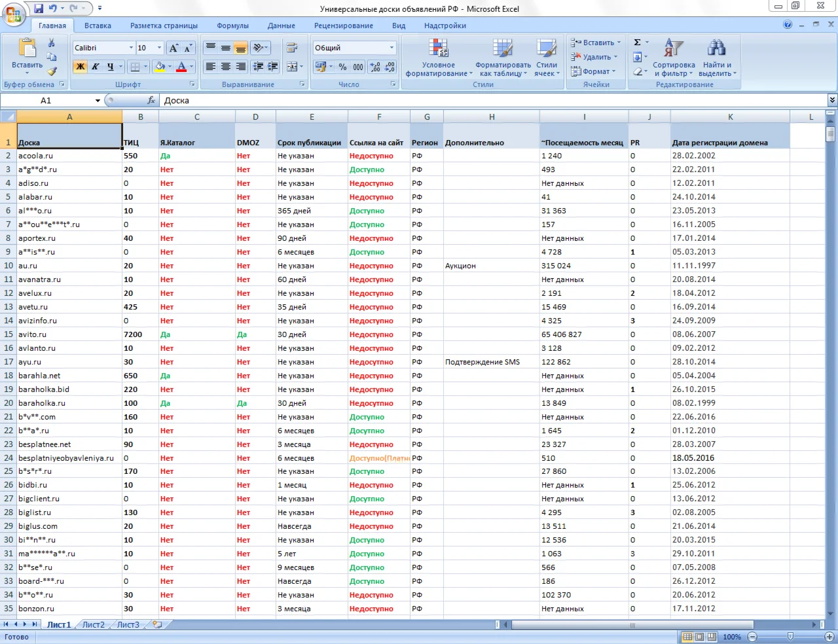Click the Cut scissors icon
The image size is (838, 644).
pyautogui.click(x=52, y=43)
